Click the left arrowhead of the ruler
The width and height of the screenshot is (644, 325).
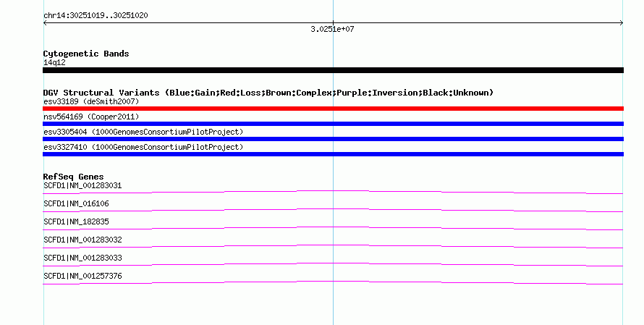click(45, 23)
